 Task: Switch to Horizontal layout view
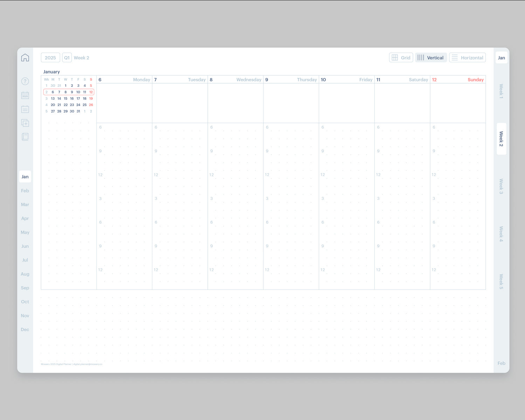point(467,58)
